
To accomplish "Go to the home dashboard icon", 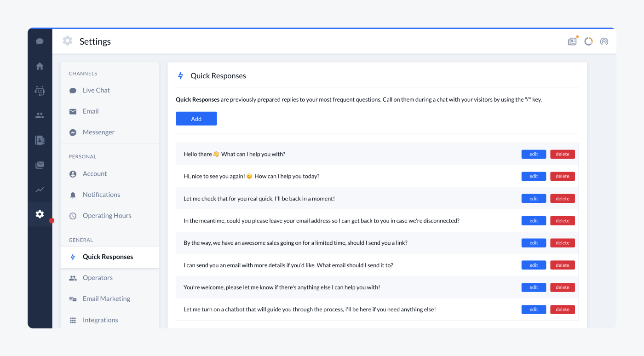I will pyautogui.click(x=40, y=66).
